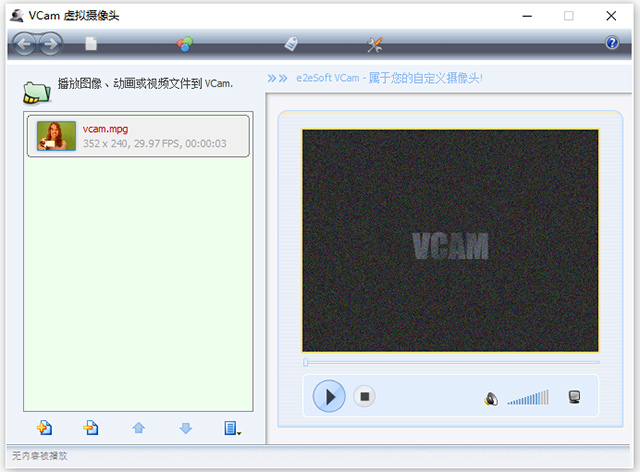Select the vcam.mpg playlist entry

tap(138, 136)
